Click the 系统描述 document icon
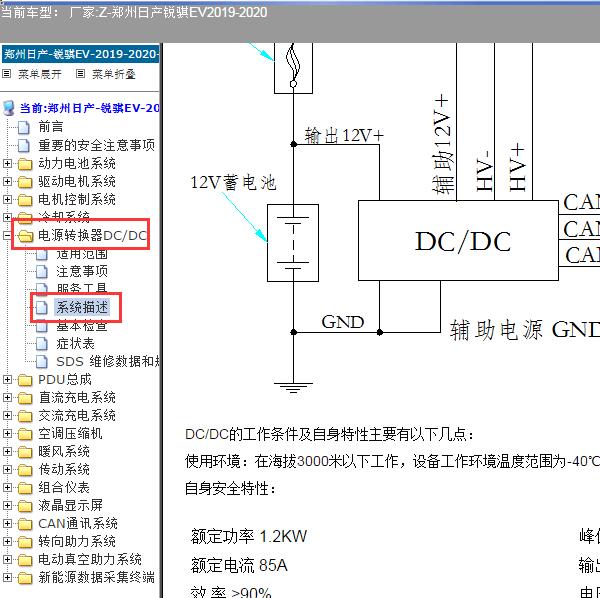 (x=42, y=308)
